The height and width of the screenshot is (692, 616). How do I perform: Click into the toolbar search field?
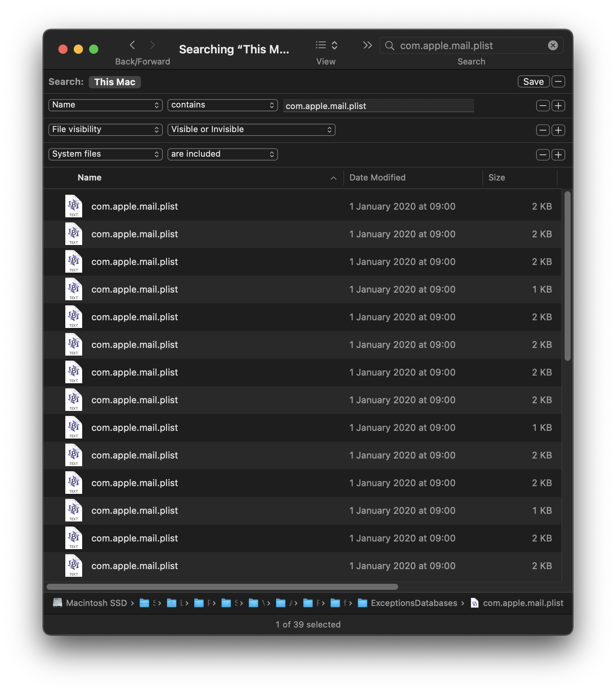(x=471, y=46)
